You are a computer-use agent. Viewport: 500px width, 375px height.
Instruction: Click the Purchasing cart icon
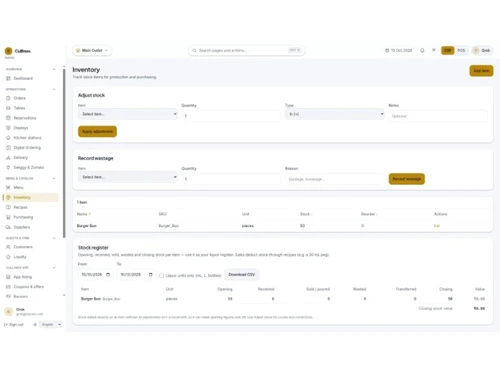pyautogui.click(x=8, y=217)
